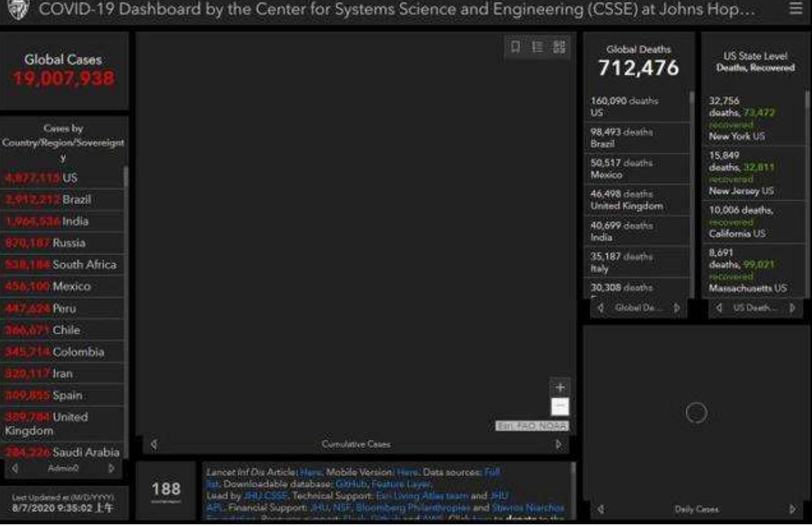Select the Cumulative Cases map tab
Viewport: 812px width, 527px height.
pyautogui.click(x=356, y=444)
